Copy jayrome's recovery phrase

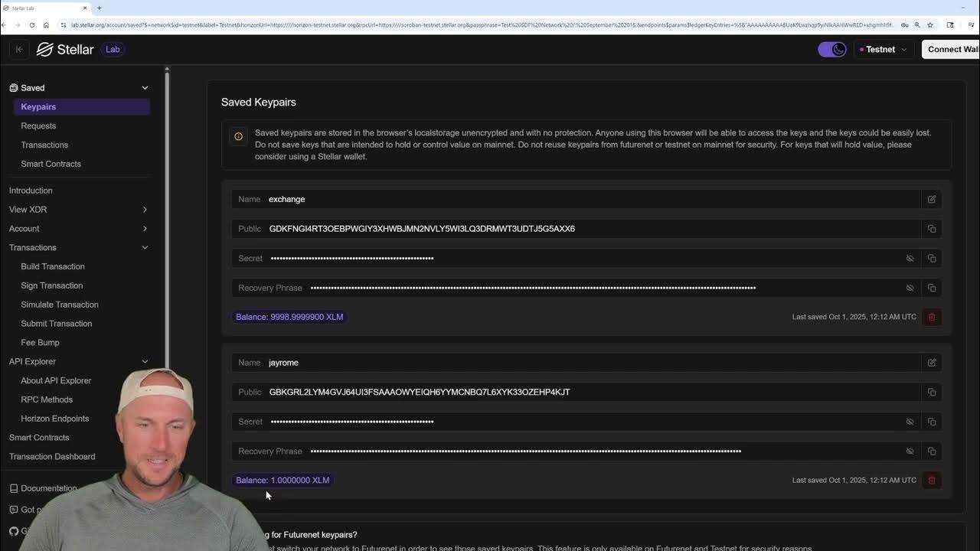931,451
